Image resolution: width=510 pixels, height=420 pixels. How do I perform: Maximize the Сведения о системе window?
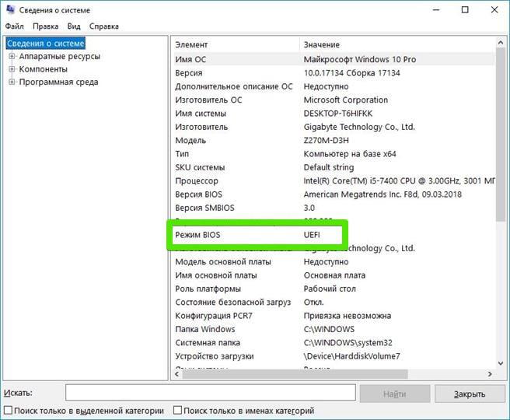[x=465, y=10]
